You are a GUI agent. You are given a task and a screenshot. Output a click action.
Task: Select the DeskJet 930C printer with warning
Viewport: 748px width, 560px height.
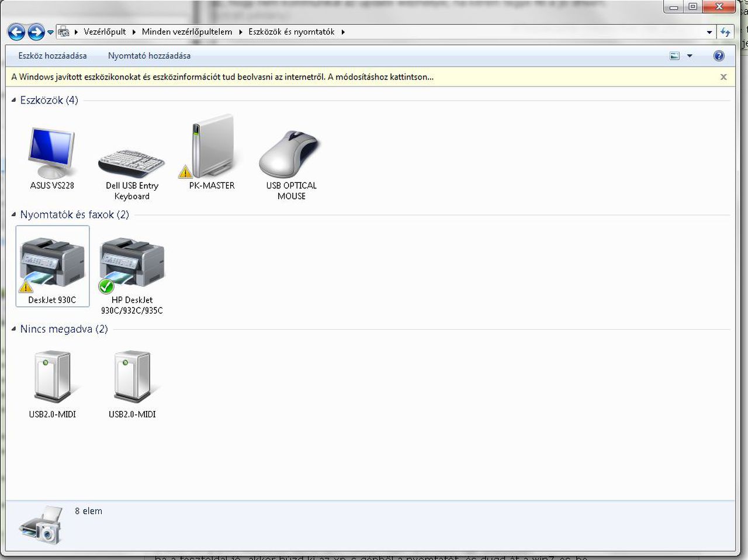pyautogui.click(x=52, y=266)
